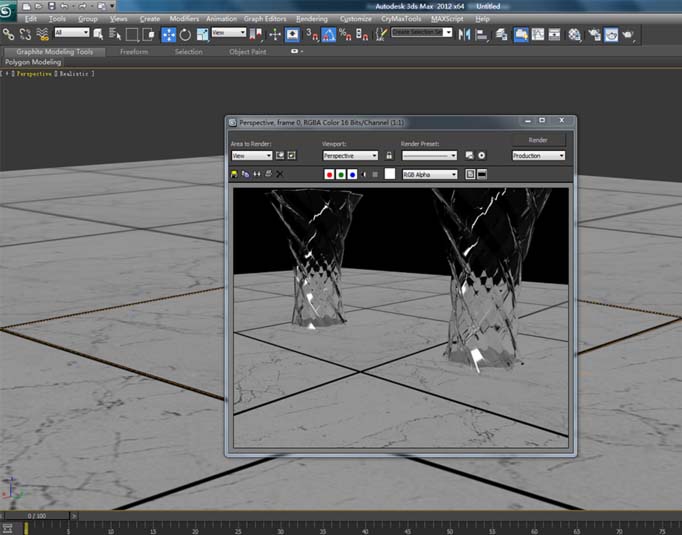
Task: Click the teapot Render Production icon
Action: 627,34
